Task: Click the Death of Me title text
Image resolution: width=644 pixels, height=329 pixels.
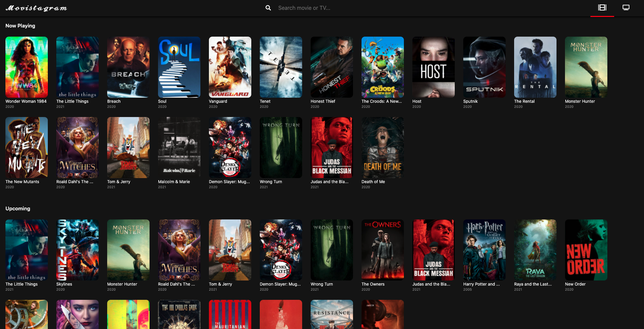Action: coord(373,182)
